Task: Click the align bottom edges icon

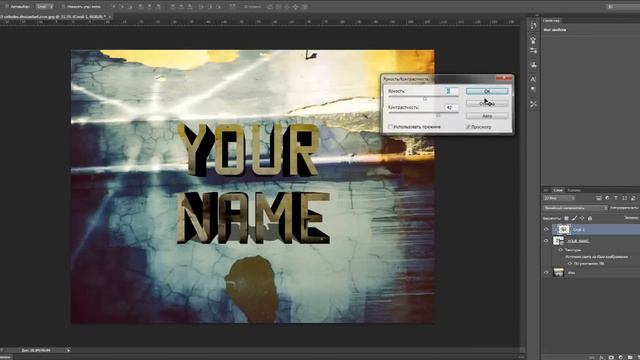Action: click(x=131, y=7)
